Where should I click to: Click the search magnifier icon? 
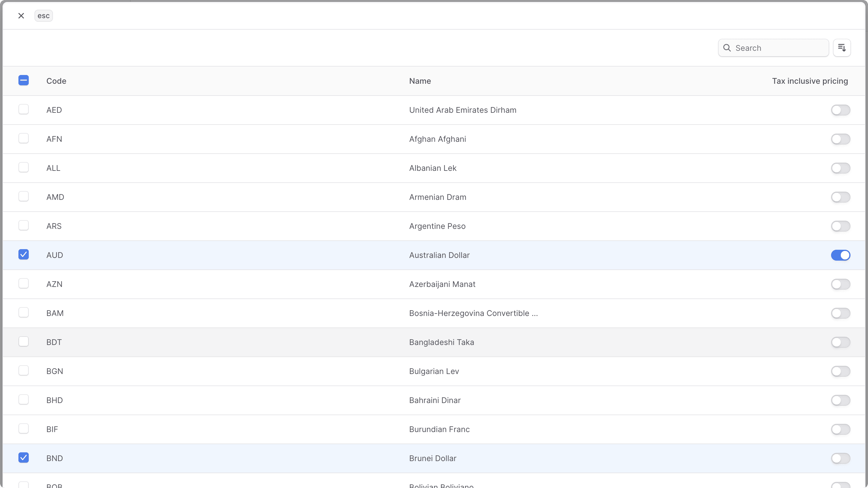pyautogui.click(x=727, y=48)
